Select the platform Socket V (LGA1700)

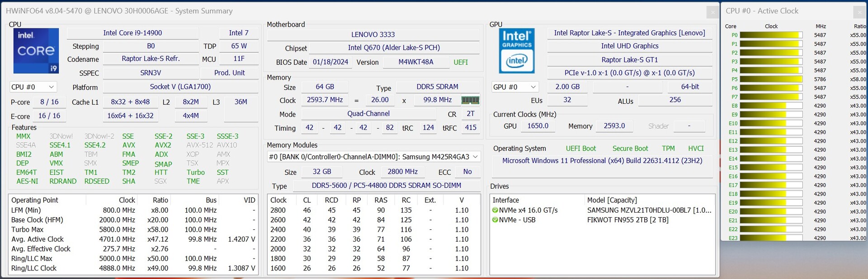(180, 87)
